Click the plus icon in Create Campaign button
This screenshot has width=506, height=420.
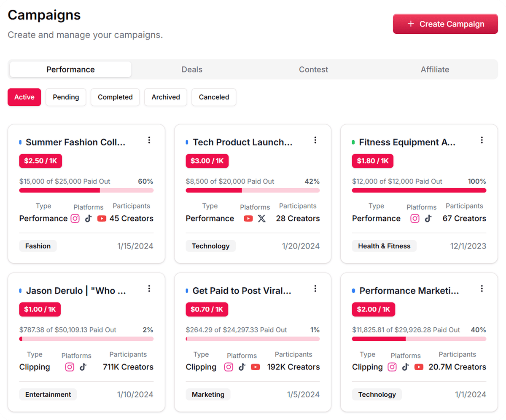click(410, 24)
